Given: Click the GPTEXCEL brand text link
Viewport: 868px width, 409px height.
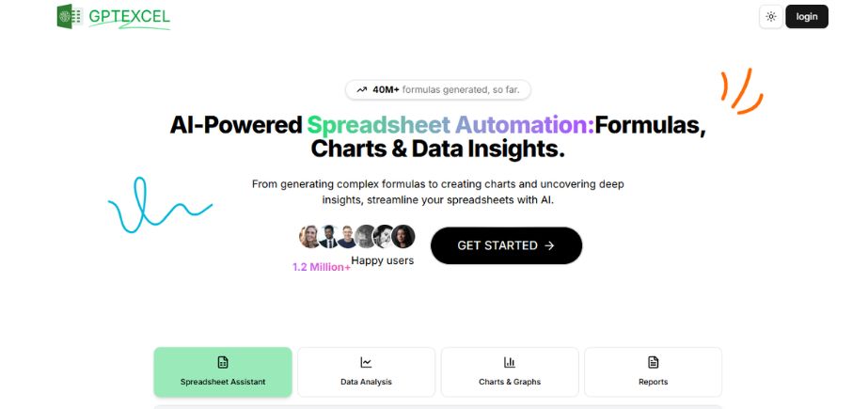Looking at the screenshot, I should tap(129, 17).
